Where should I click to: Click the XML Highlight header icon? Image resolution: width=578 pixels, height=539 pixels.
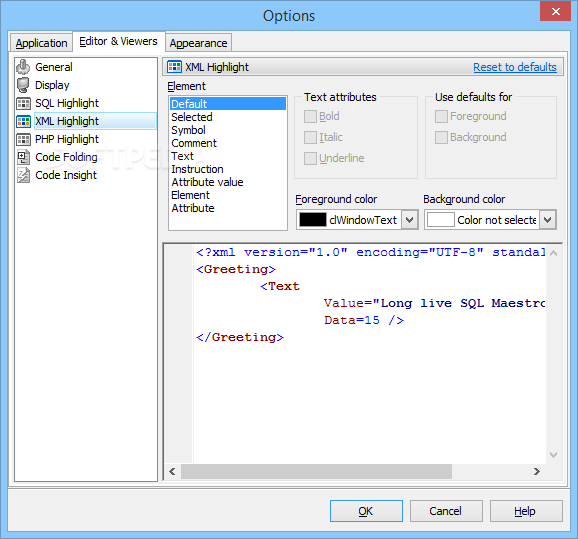(174, 67)
